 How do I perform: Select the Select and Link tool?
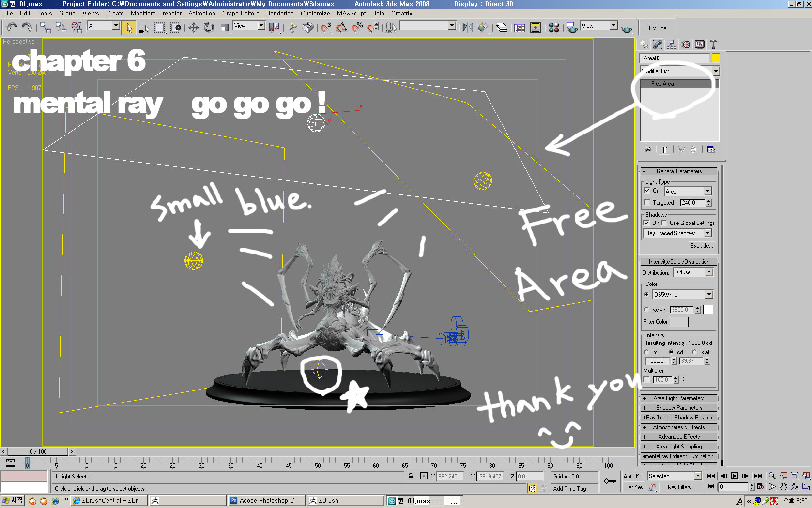click(x=46, y=28)
